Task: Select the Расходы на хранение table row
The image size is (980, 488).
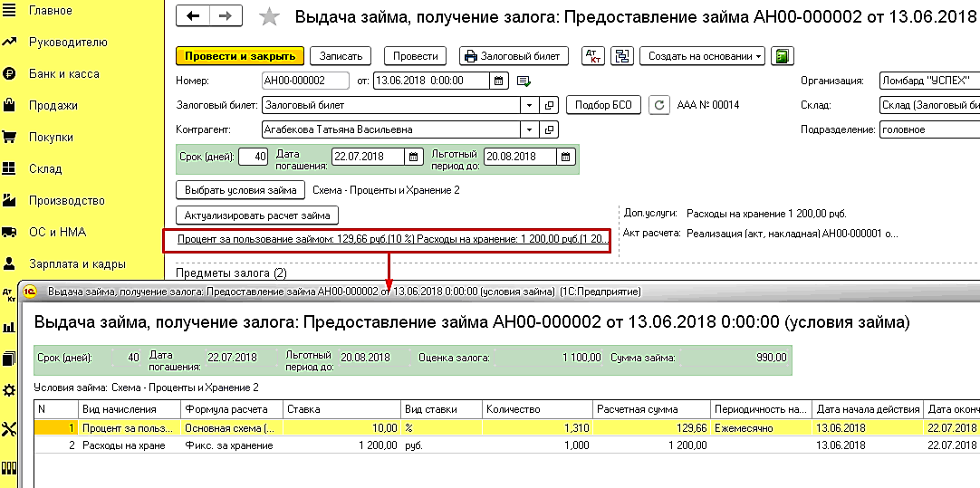Action: click(505, 445)
